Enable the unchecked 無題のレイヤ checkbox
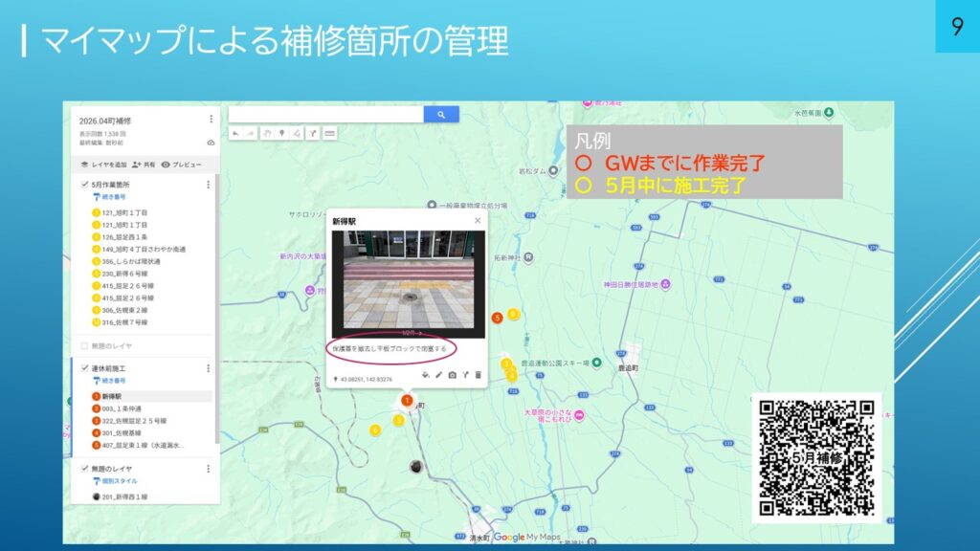 (x=84, y=344)
